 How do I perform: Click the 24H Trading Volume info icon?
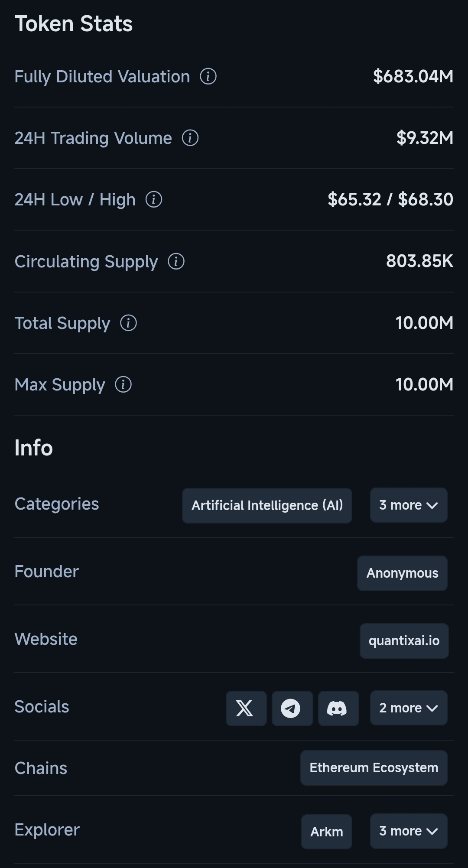click(x=190, y=138)
